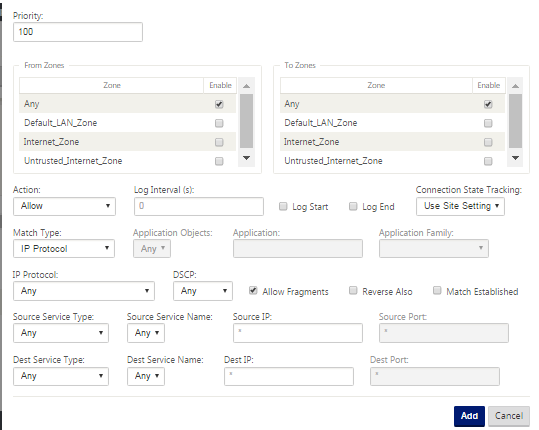Check the Log Start option
This screenshot has width=539, height=430.
tap(283, 206)
